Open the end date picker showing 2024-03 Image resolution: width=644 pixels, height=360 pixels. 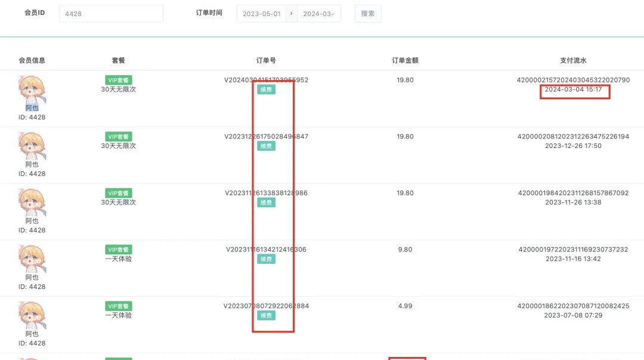click(318, 13)
